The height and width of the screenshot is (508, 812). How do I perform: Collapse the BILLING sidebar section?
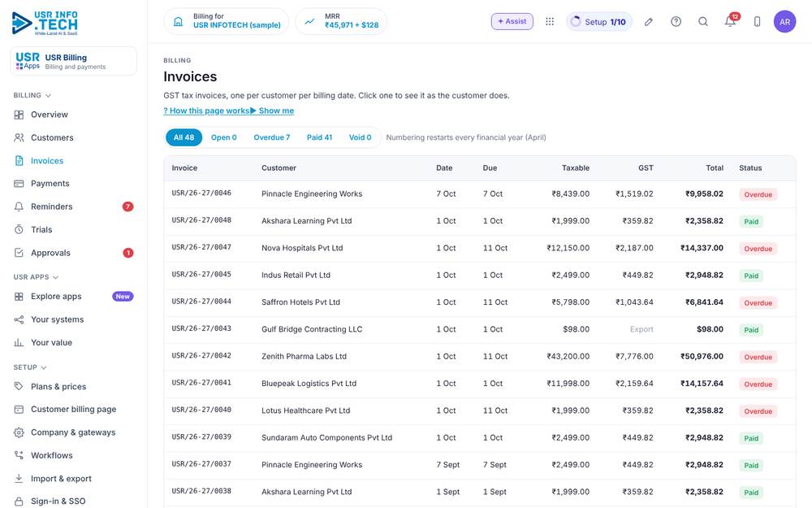[x=32, y=95]
